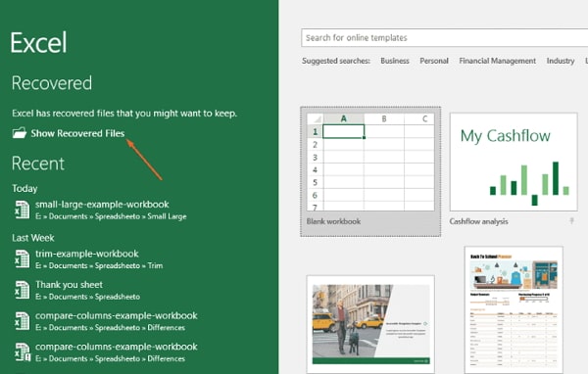Click the Search for online templates field

[x=444, y=38]
